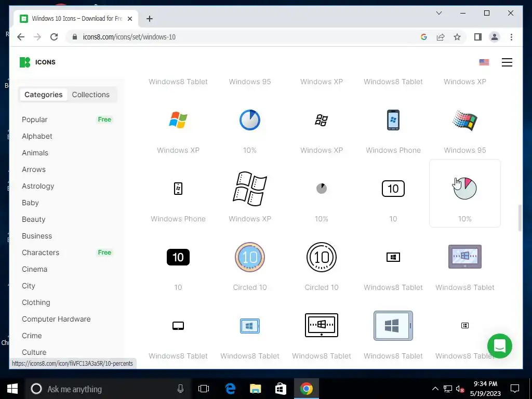This screenshot has width=532, height=399.
Task: Open the Computer Hardware category
Action: [x=56, y=320]
